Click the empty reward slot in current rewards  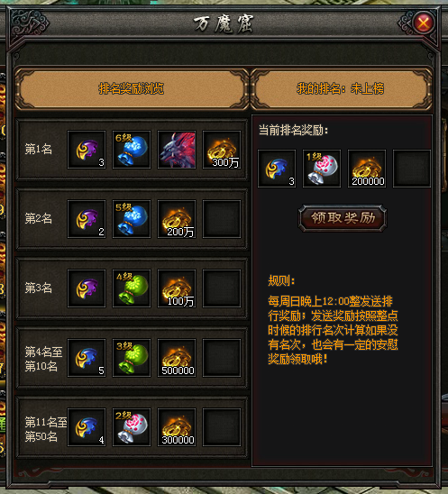click(x=412, y=169)
